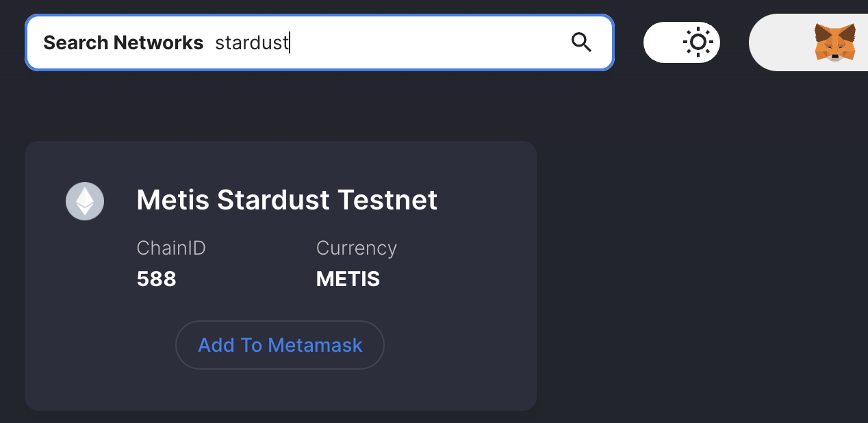Click the magnifying glass search icon

581,42
